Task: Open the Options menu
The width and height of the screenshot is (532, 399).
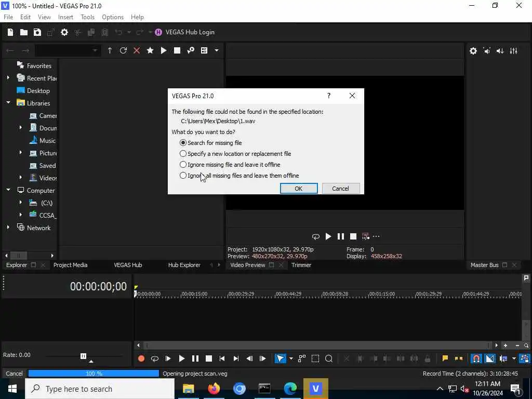Action: 113,17
